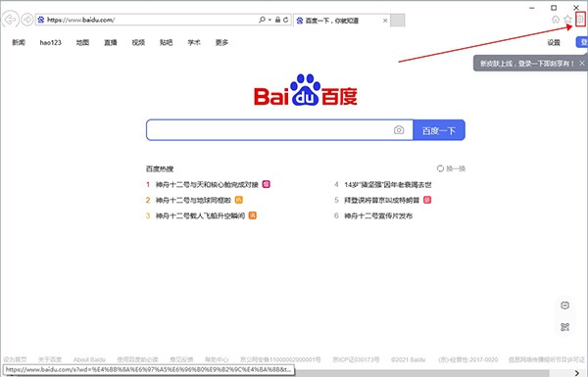Open the hao123 link

click(50, 42)
